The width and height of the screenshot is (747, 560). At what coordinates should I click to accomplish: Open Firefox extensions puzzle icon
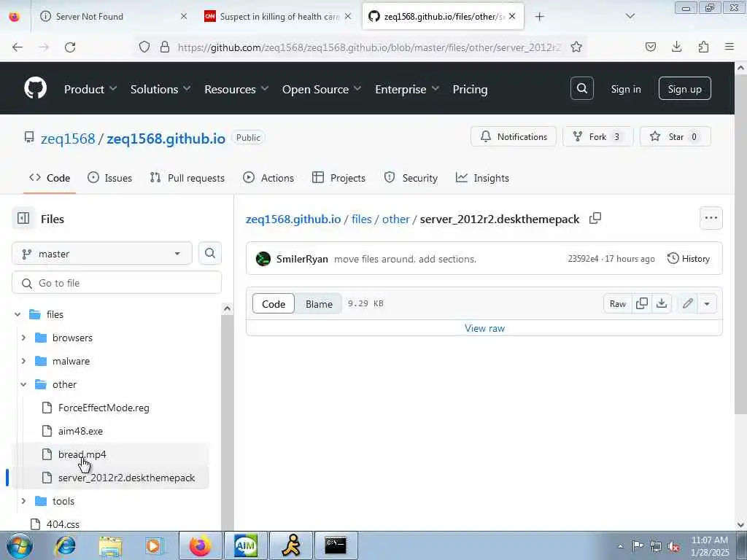(x=703, y=47)
